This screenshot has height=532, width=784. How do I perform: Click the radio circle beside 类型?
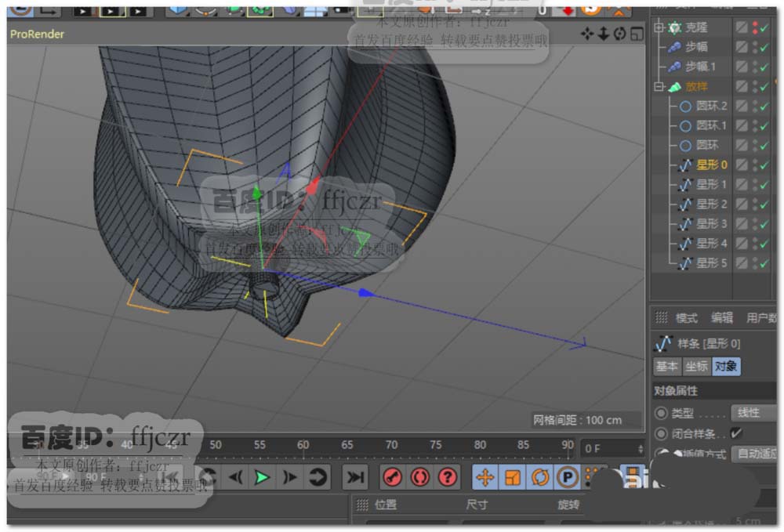click(x=661, y=413)
